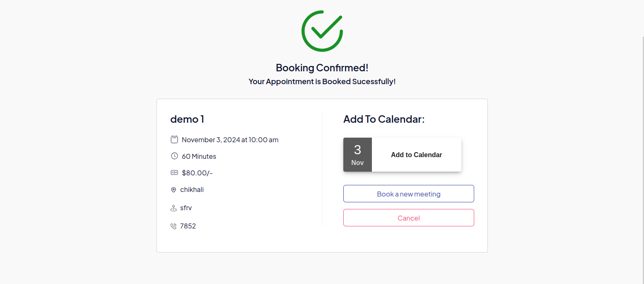Viewport: 644px width, 284px height.
Task: Click the 3 Nov date badge
Action: 357,155
